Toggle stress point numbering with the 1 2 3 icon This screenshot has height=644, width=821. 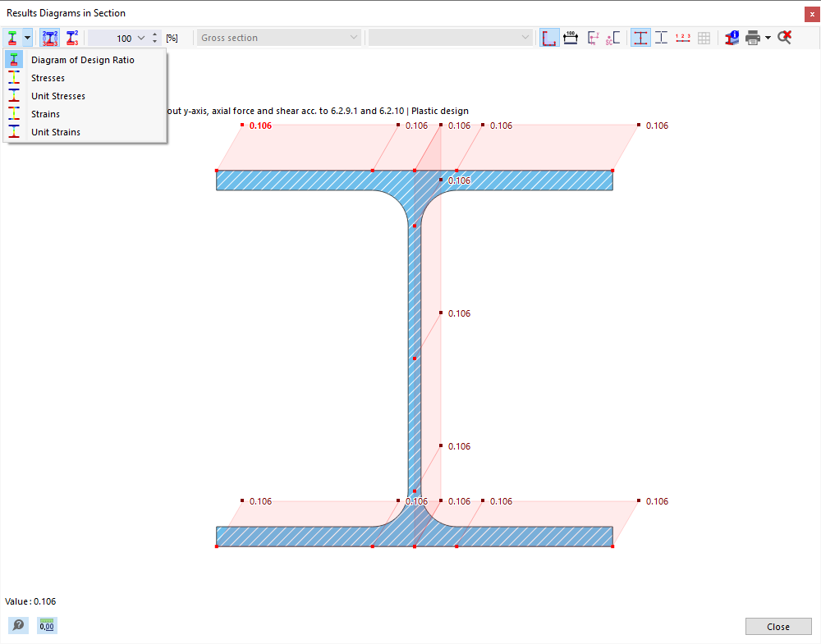click(682, 37)
